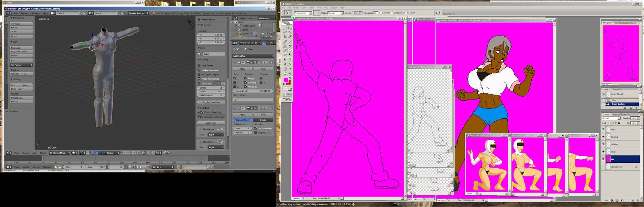Open the Add Modifier dropdown
This screenshot has width=644, height=207.
253,56
